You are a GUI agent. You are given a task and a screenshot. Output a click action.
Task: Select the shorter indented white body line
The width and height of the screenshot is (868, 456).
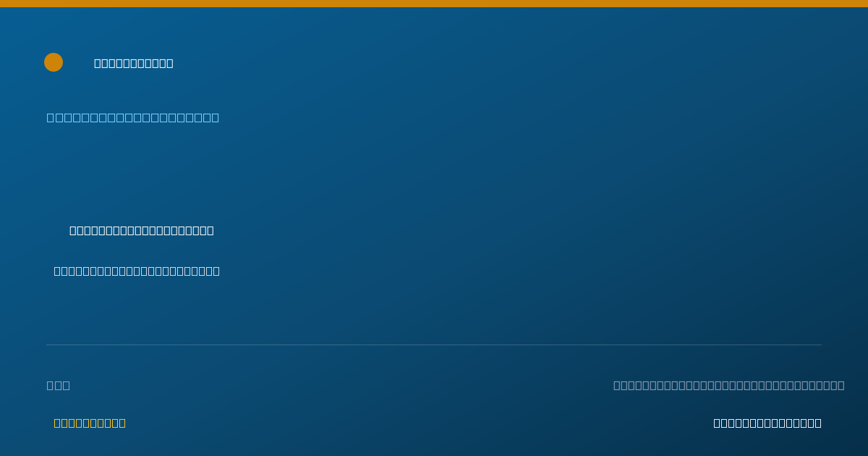click(142, 230)
